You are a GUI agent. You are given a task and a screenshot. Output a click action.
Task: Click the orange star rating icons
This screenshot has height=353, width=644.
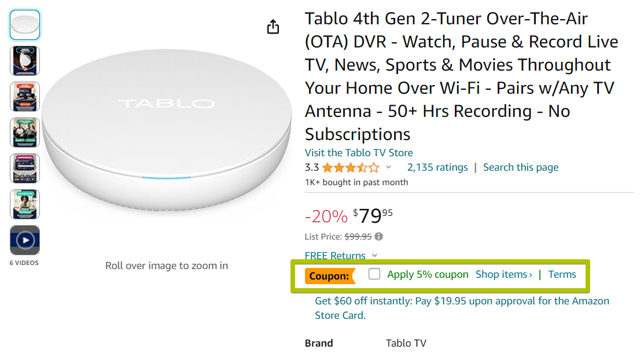tap(351, 167)
